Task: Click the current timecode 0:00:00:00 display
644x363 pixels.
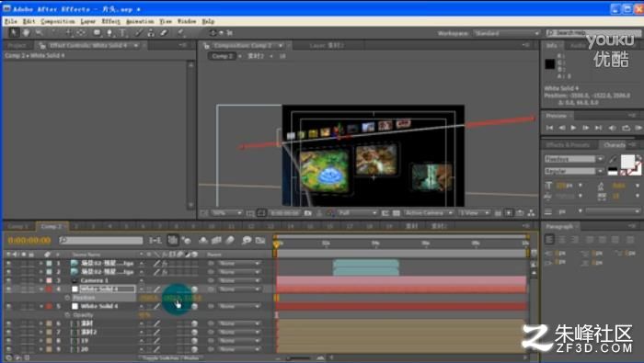Action: coord(29,241)
